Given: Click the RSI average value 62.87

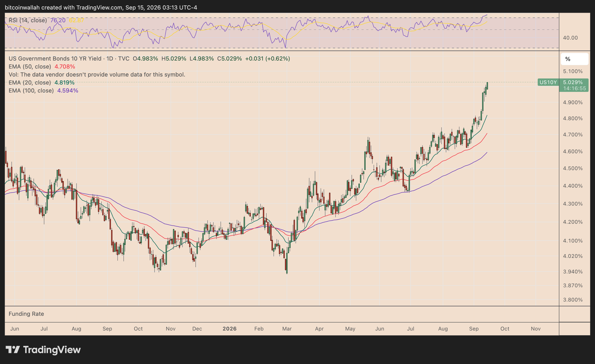Looking at the screenshot, I should 76,20.
